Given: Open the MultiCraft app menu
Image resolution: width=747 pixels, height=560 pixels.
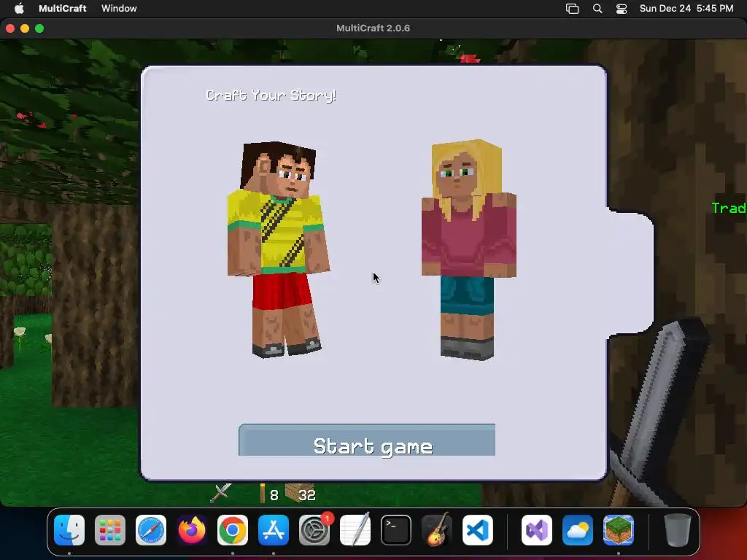Looking at the screenshot, I should point(63,8).
